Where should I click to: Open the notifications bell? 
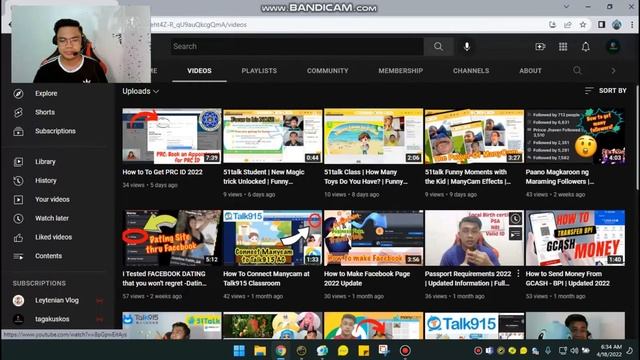point(586,47)
